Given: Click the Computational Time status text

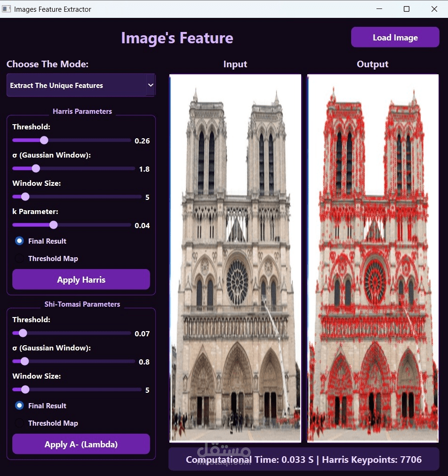Looking at the screenshot, I should [250, 460].
